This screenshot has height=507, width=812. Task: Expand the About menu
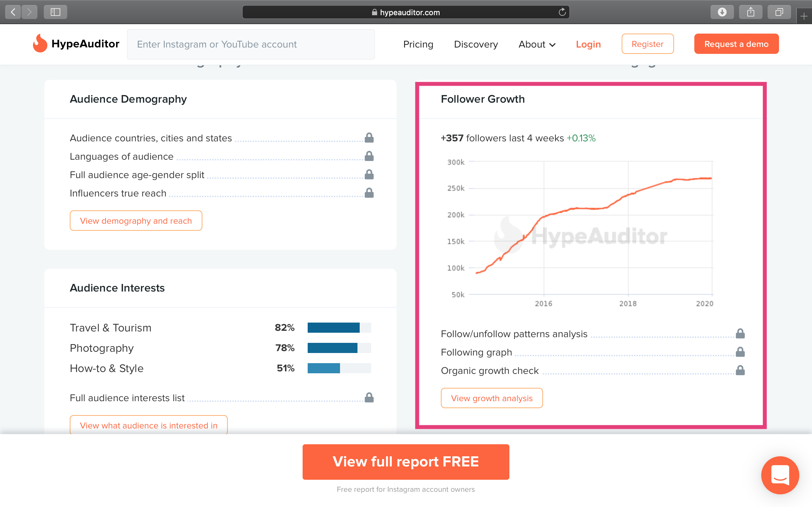537,44
